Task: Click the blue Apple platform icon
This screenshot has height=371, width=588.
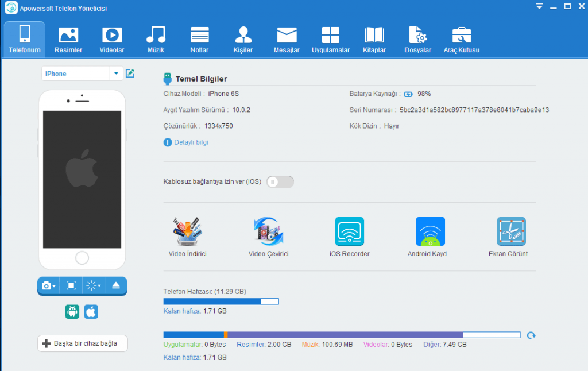Action: pyautogui.click(x=91, y=312)
